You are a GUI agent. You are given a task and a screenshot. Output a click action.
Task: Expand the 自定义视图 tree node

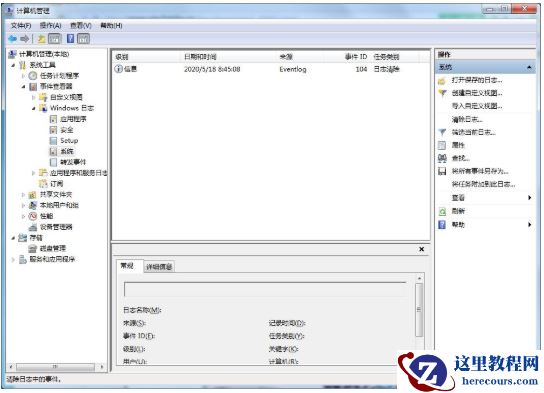[x=34, y=97]
